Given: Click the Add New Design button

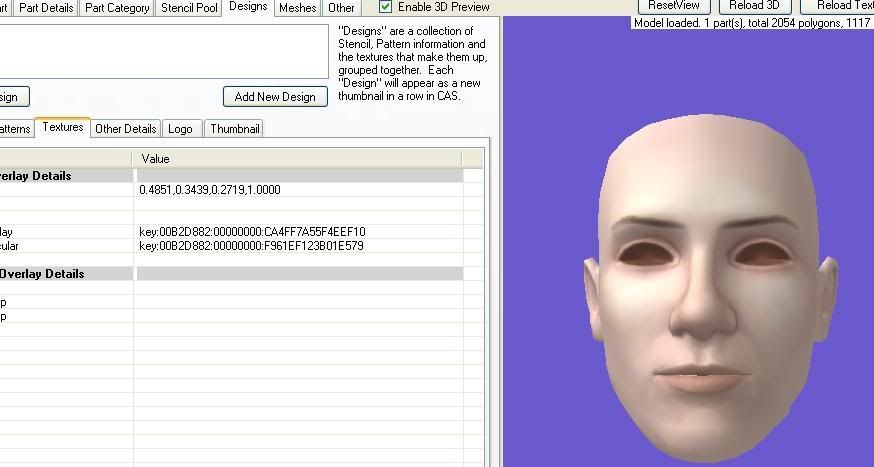Looking at the screenshot, I should [x=275, y=96].
